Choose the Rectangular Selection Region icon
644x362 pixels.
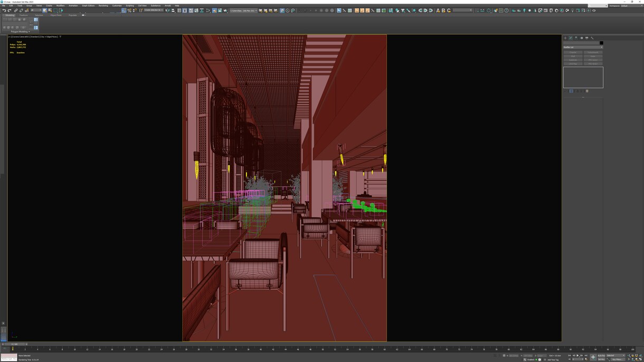coord(55,11)
